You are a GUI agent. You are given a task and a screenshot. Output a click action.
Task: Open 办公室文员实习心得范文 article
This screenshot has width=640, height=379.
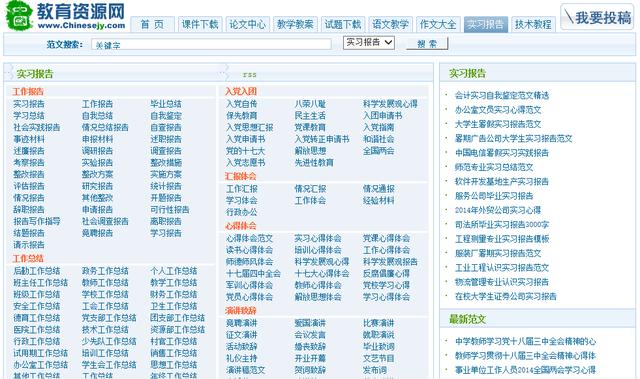click(498, 110)
